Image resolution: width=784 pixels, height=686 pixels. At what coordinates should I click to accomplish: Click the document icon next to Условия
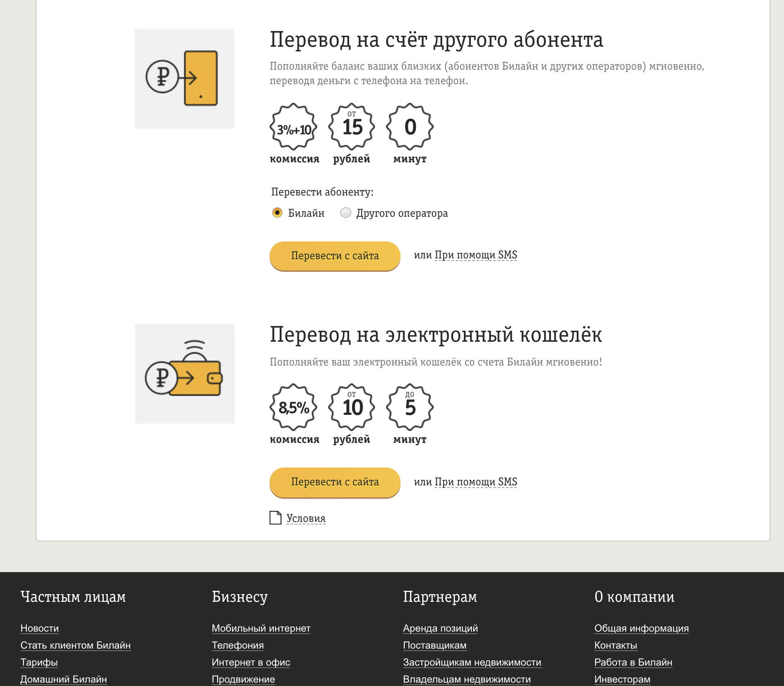point(275,518)
